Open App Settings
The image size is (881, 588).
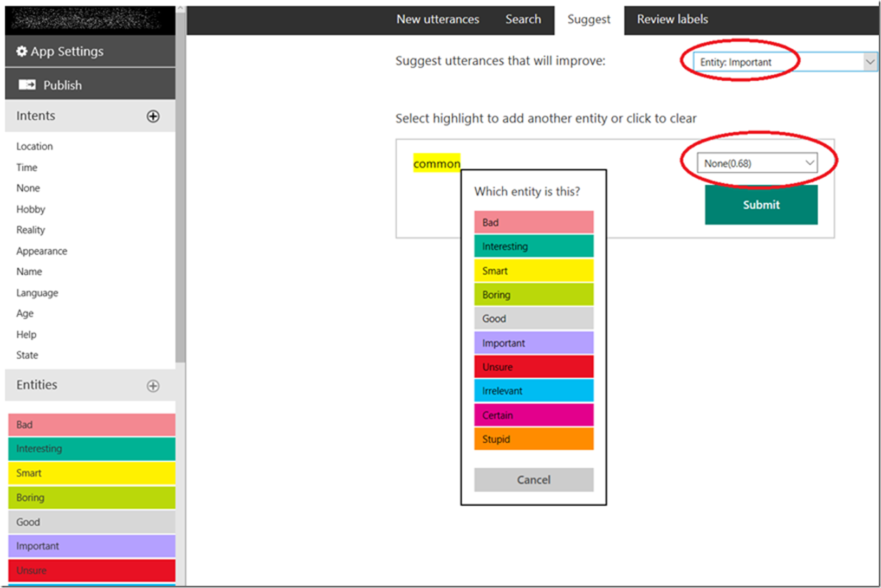click(90, 51)
